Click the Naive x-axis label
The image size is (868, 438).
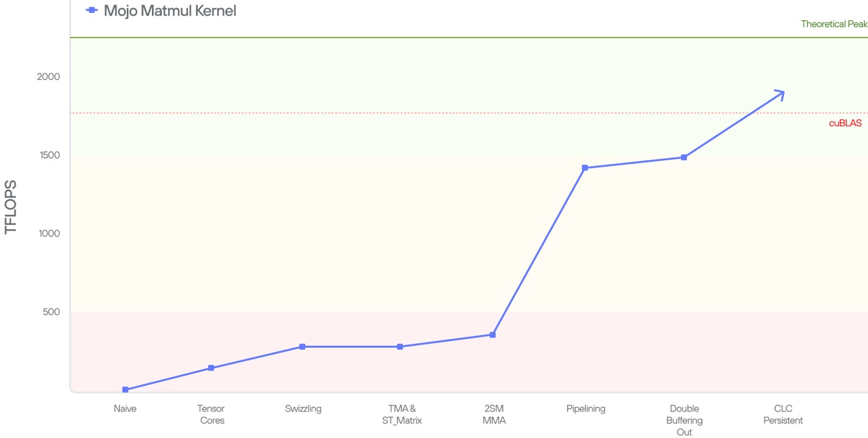(125, 408)
